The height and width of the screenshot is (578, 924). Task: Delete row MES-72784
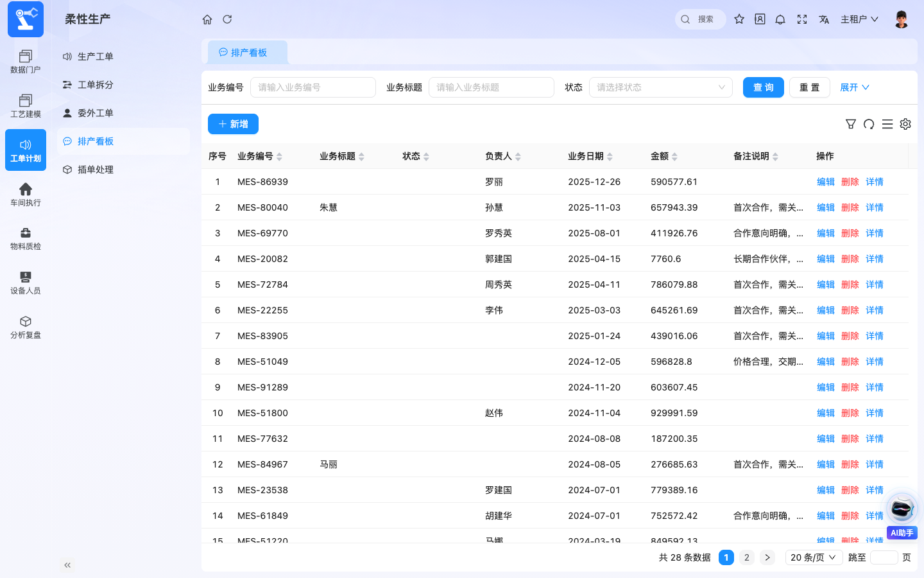click(x=850, y=285)
